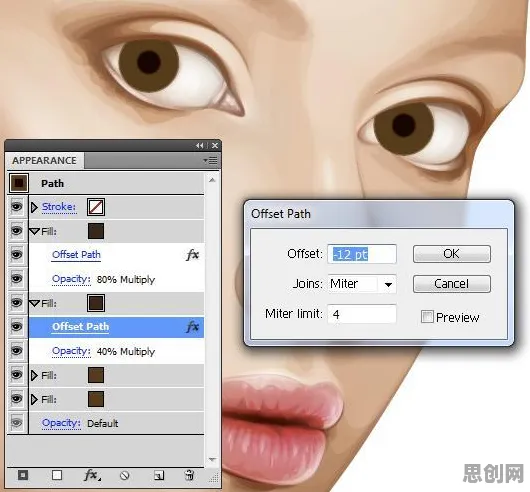Hide the Stroke attribute via eye icon
530x492 pixels.
pyautogui.click(x=17, y=206)
